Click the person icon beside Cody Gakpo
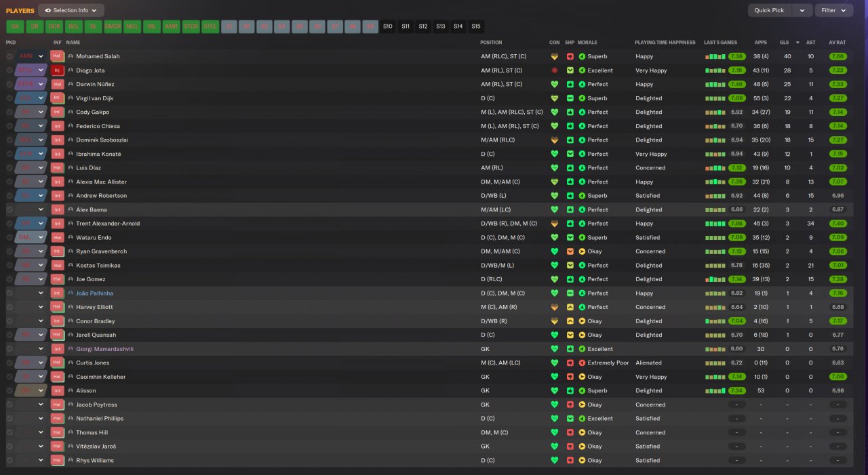The image size is (868, 475). click(x=71, y=112)
